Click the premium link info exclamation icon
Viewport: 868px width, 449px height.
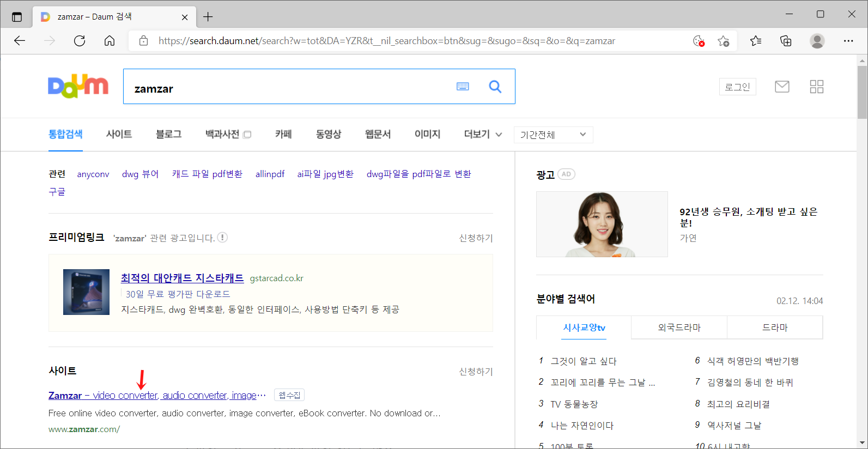pos(222,238)
